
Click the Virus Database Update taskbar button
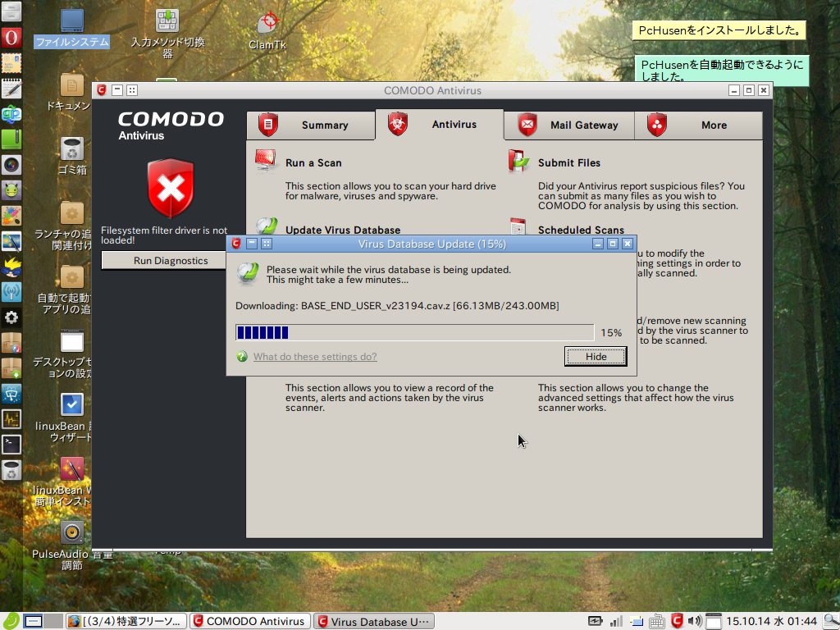click(374, 622)
